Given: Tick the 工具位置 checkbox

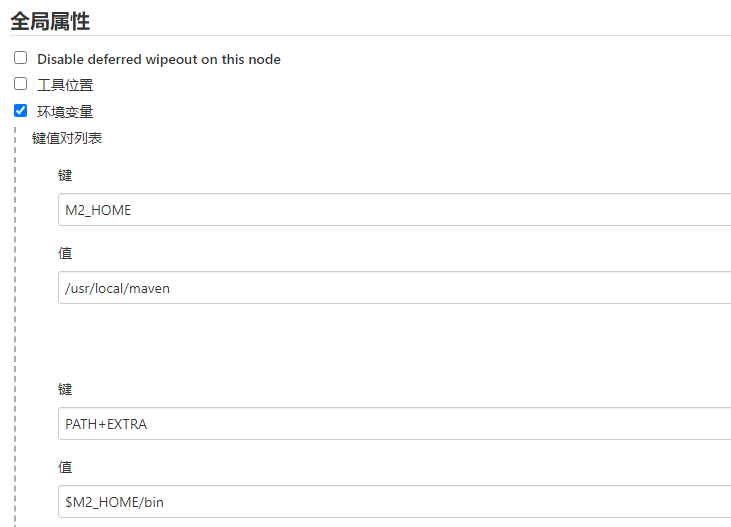Looking at the screenshot, I should pos(21,84).
